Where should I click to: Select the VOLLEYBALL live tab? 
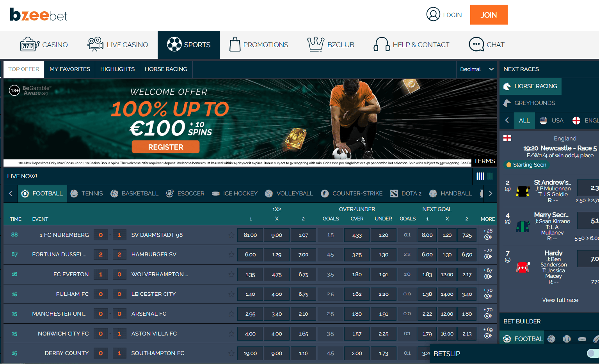click(x=289, y=194)
